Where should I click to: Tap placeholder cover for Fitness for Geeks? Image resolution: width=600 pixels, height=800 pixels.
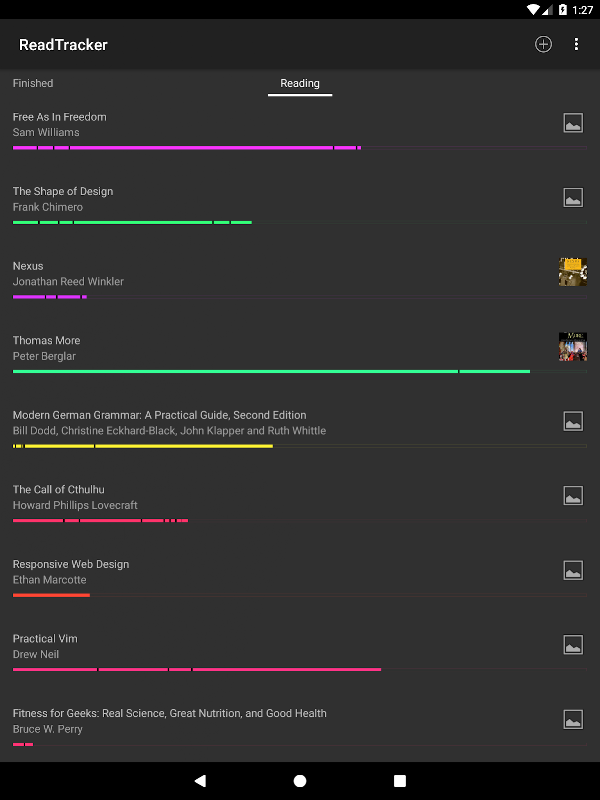tap(573, 720)
